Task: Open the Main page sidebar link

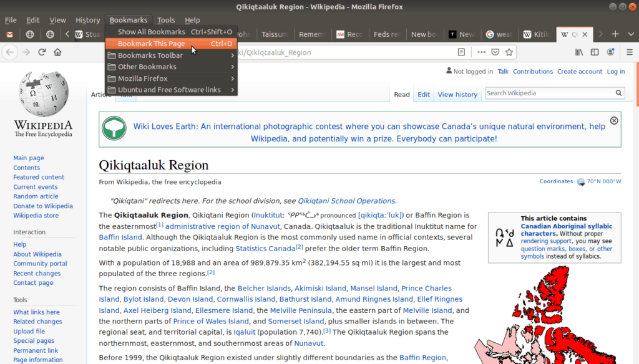Action: point(28,158)
